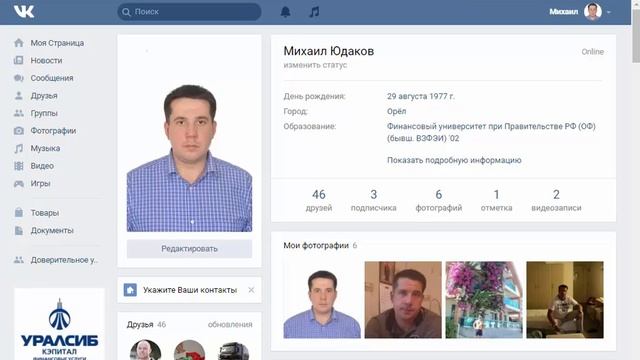Click the icon beside Доверительное у..
This screenshot has width=640, height=360.
pos(19,260)
